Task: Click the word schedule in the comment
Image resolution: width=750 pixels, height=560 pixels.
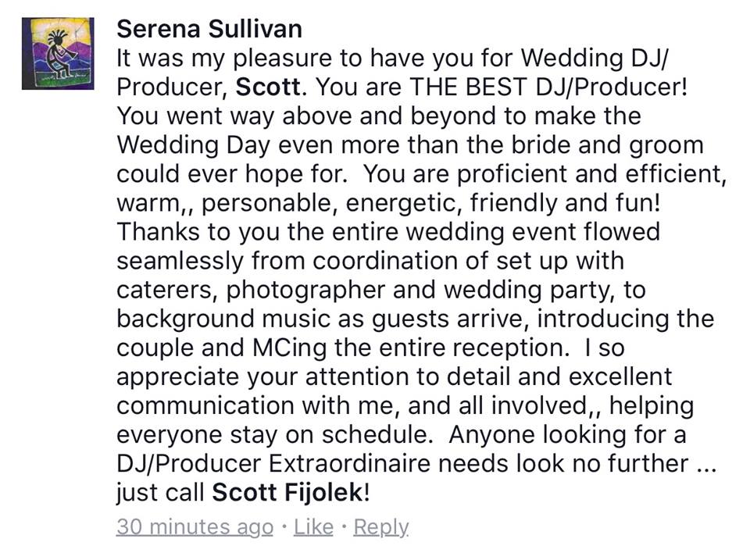Action: (375, 435)
